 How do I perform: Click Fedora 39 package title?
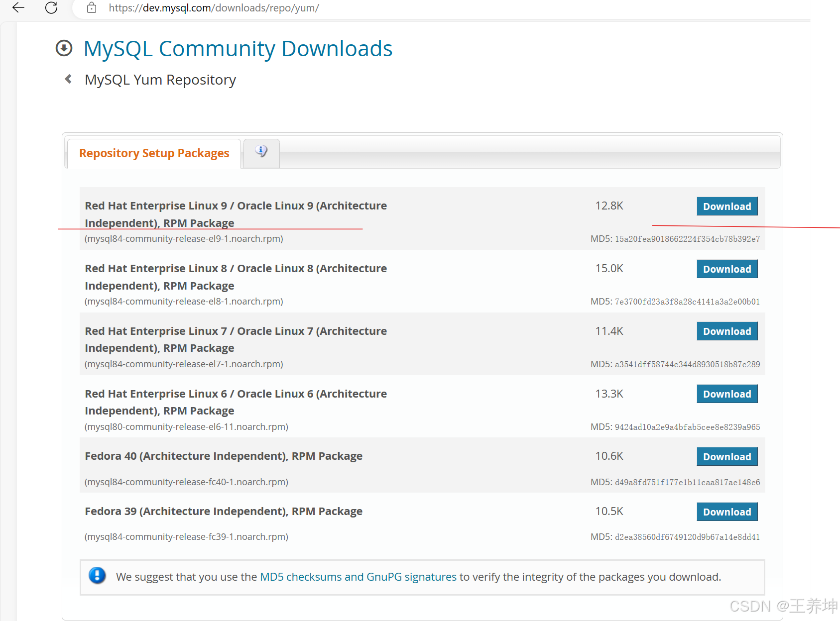(224, 512)
